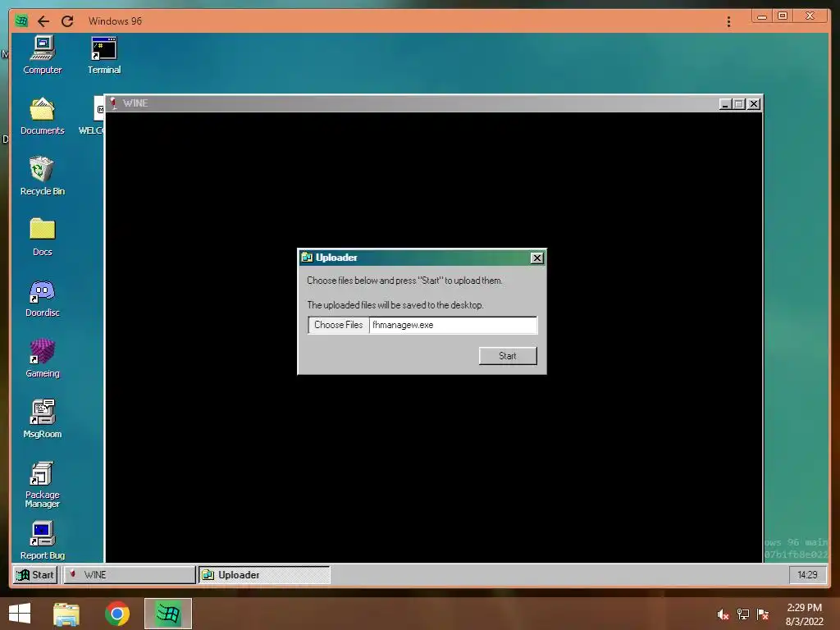Close the WINE window
This screenshot has height=630, width=840.
click(x=754, y=104)
